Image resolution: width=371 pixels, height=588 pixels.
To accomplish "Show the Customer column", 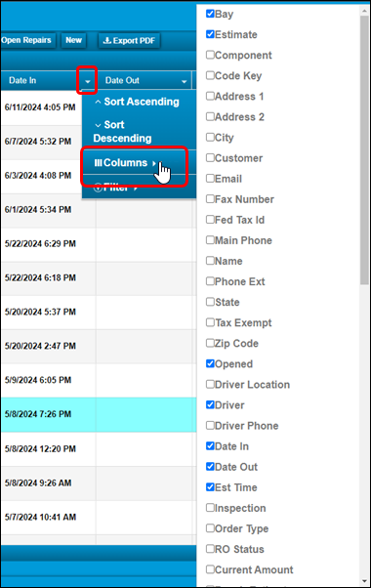I will point(210,158).
